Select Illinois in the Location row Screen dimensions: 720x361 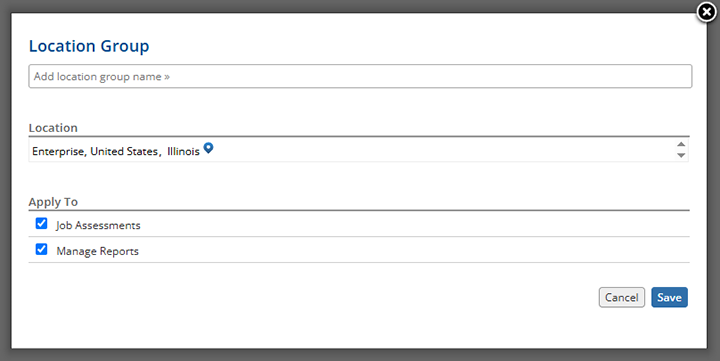coord(183,152)
